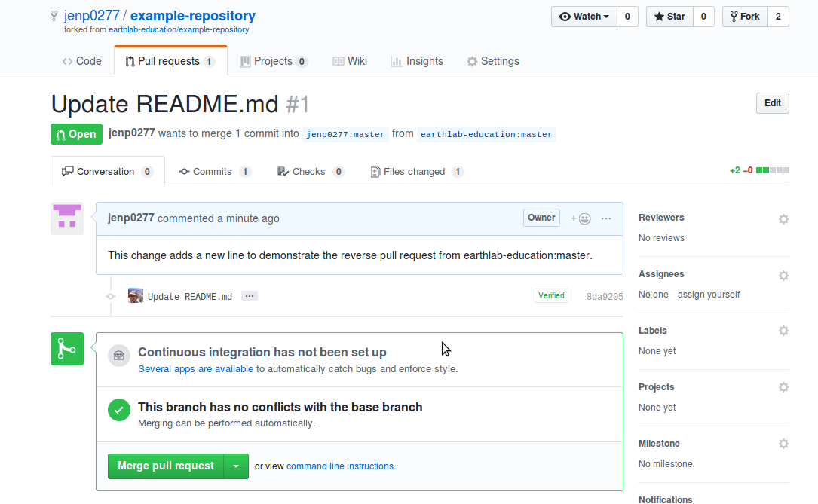818x504 pixels.
Task: Open the example-repository link
Action: click(193, 16)
